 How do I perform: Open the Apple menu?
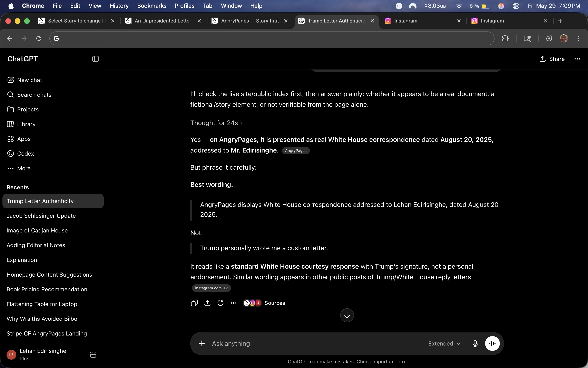(x=11, y=6)
